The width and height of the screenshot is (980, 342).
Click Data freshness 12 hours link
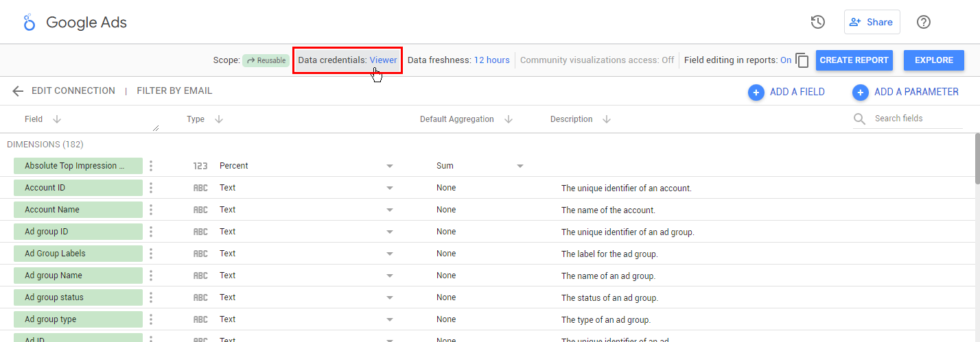[x=491, y=60]
